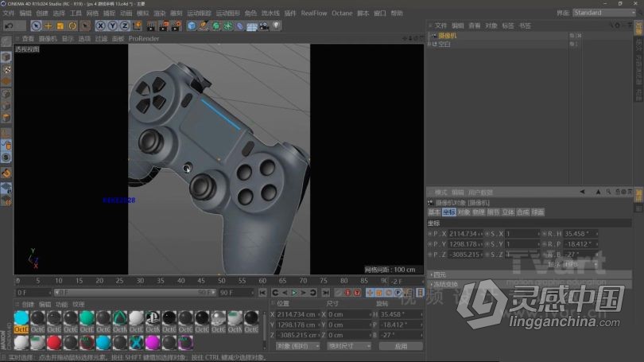This screenshot has width=644, height=362.
Task: Select the cyan Octane material swatch
Action: click(21, 321)
